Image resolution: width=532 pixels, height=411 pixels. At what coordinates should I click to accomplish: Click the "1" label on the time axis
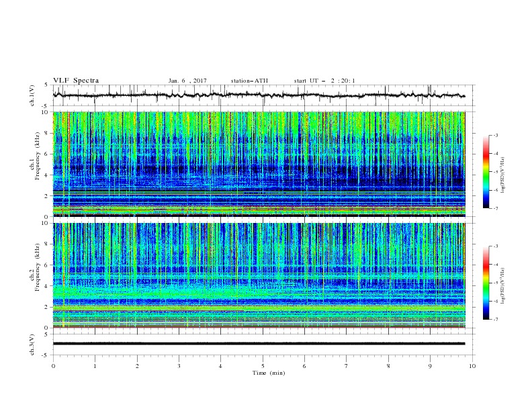pos(95,366)
